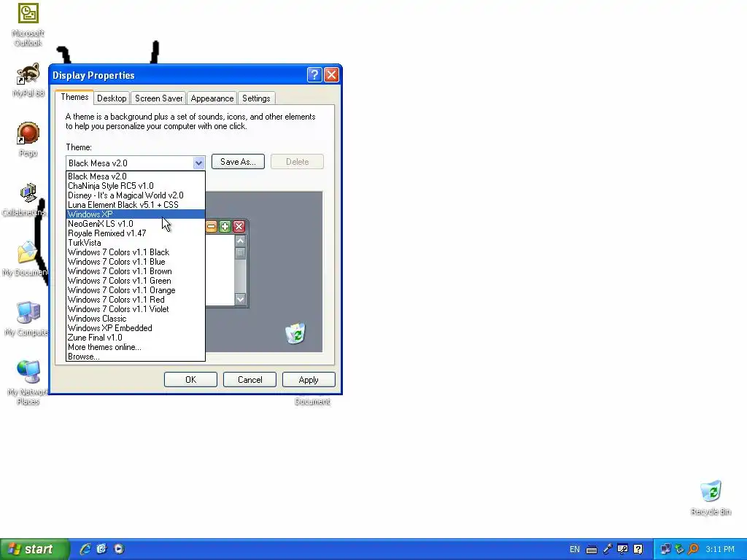Select the Recycle Bin on the desktop

711,497
